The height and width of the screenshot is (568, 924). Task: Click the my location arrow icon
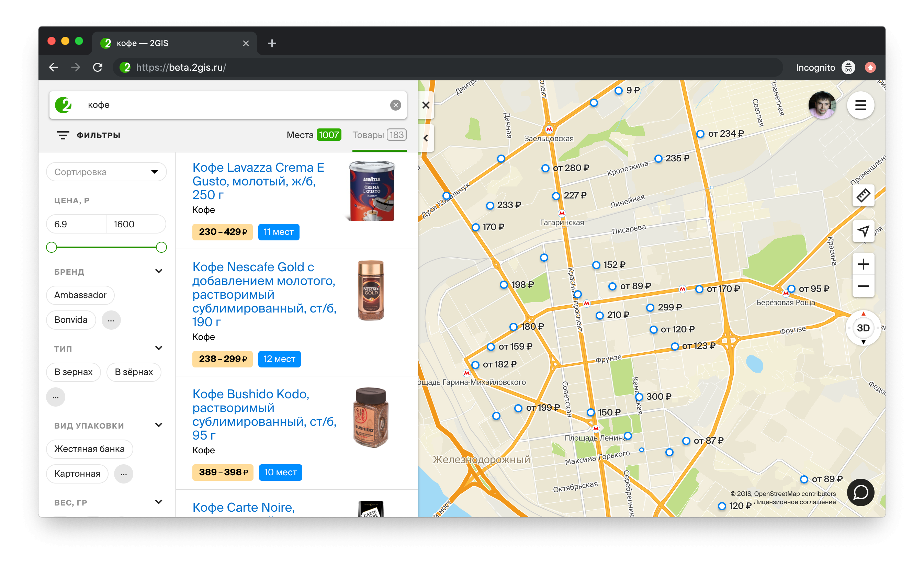863,231
